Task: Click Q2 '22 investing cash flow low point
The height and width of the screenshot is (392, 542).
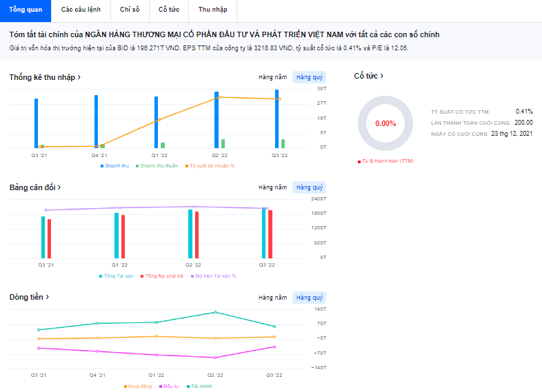Action: tap(215, 358)
